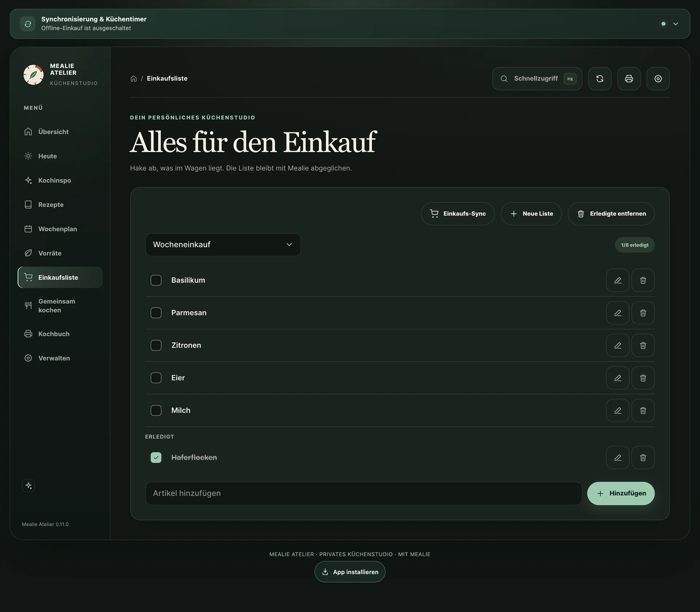Edit the Parmesan item
The height and width of the screenshot is (612, 700).
tap(618, 313)
